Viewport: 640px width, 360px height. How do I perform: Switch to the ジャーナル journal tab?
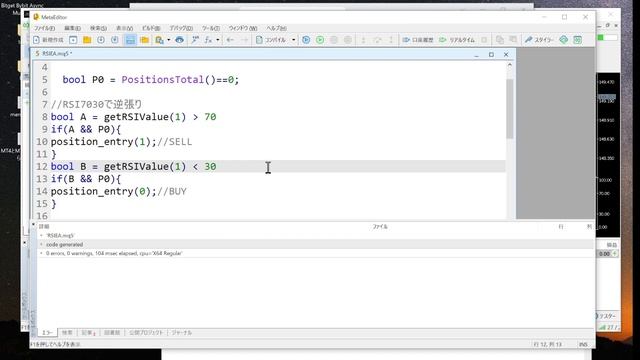click(x=182, y=333)
